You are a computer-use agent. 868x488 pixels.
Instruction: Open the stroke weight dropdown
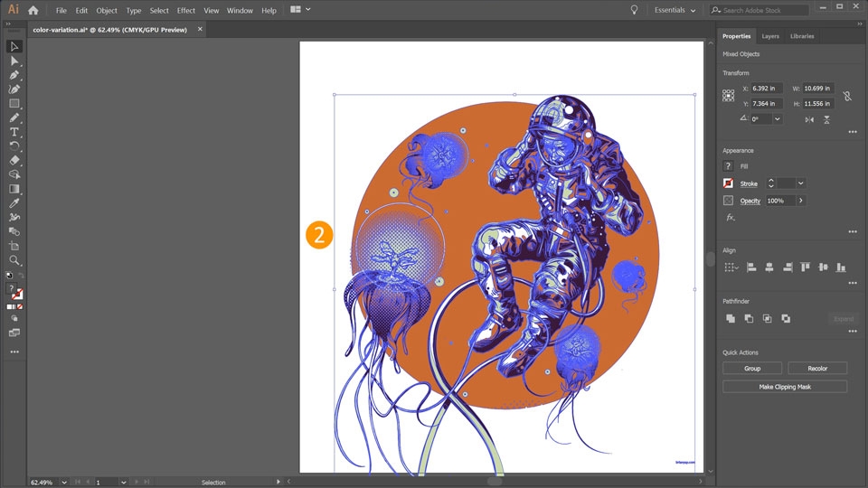[x=800, y=183]
